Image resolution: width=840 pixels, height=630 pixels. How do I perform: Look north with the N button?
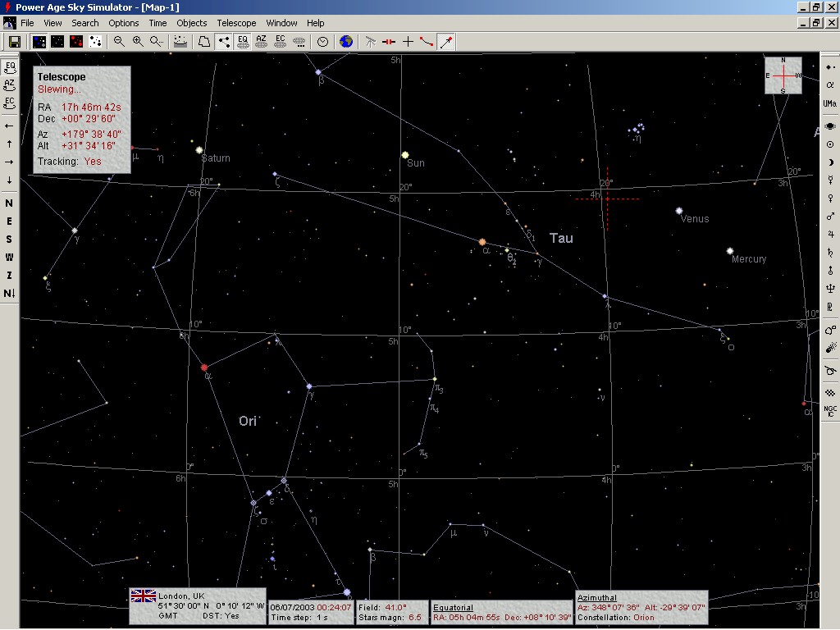point(9,203)
